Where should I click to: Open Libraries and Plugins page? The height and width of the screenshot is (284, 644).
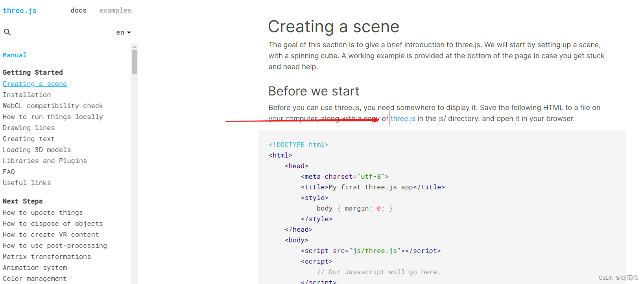(x=45, y=161)
